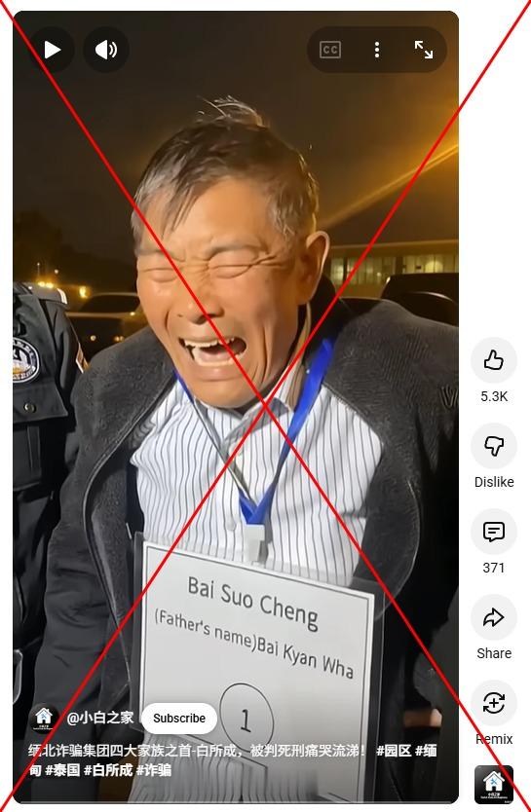Expand video to full screen
531x812 pixels.
(423, 50)
